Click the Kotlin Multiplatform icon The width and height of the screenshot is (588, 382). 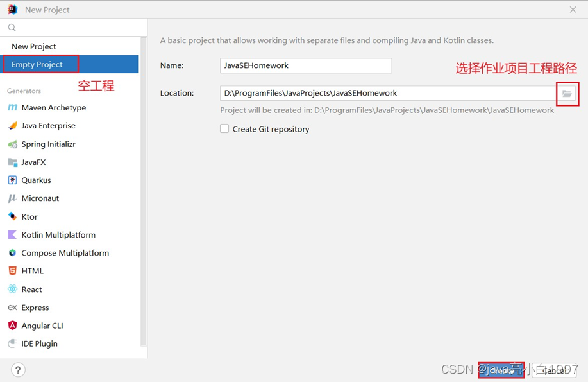[x=12, y=235]
